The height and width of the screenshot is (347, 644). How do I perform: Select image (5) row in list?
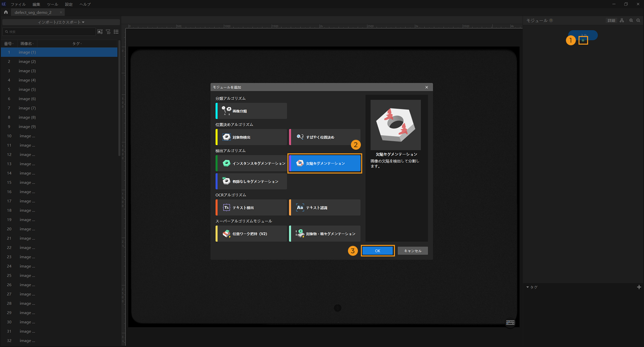click(59, 90)
